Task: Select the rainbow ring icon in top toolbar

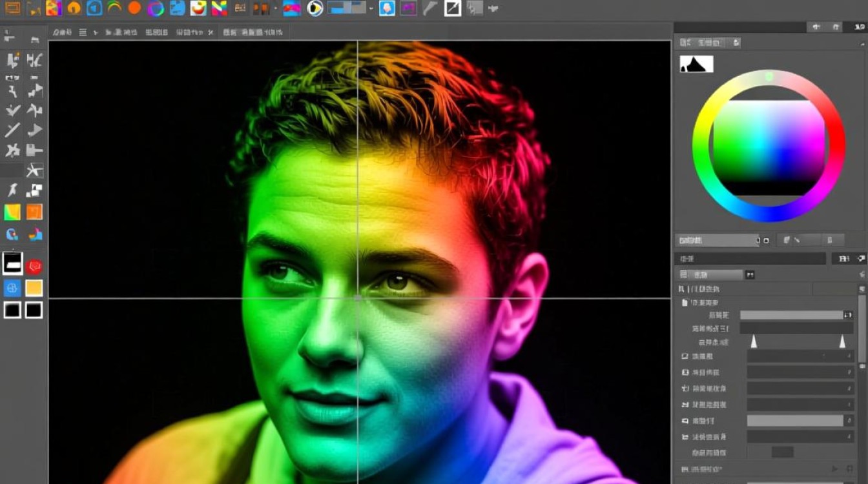Action: click(156, 8)
